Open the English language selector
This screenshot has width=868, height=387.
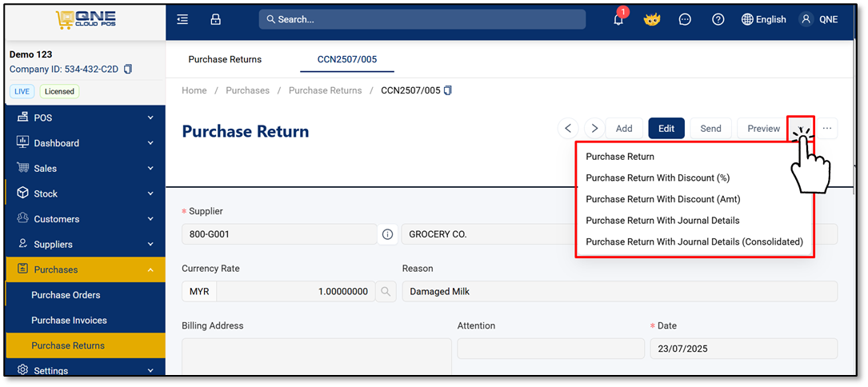tap(763, 19)
